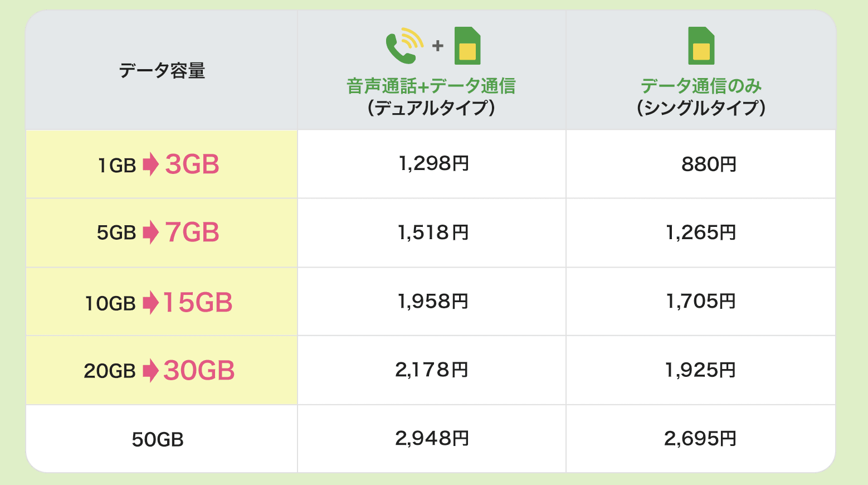Choose the 1,298円 dual type price
This screenshot has width=868, height=485.
[x=433, y=164]
